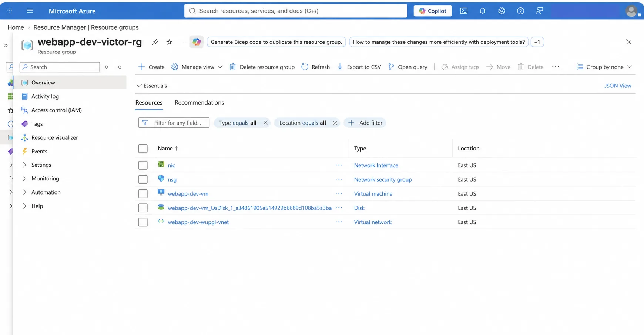This screenshot has height=335, width=644.
Task: Refresh the resource list
Action: pos(315,67)
